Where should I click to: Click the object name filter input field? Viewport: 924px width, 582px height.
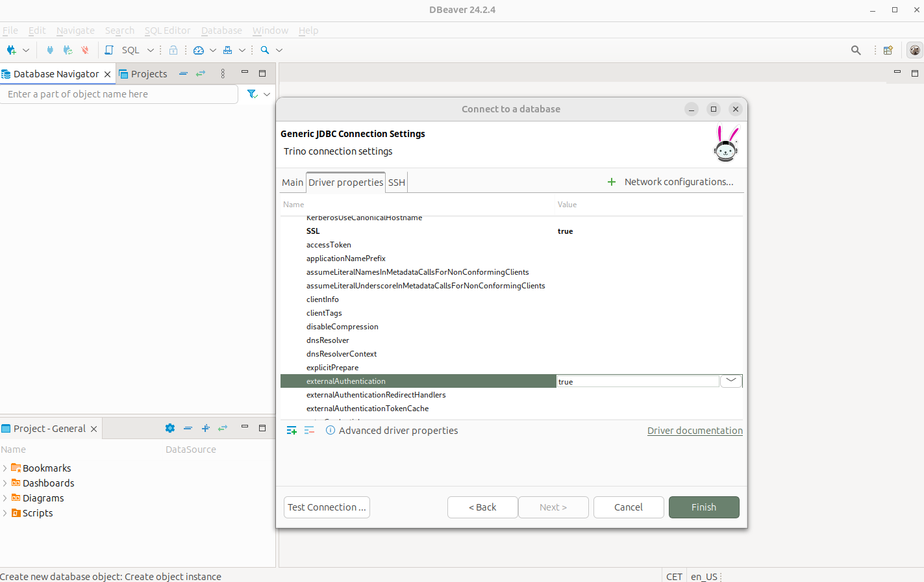coord(120,94)
